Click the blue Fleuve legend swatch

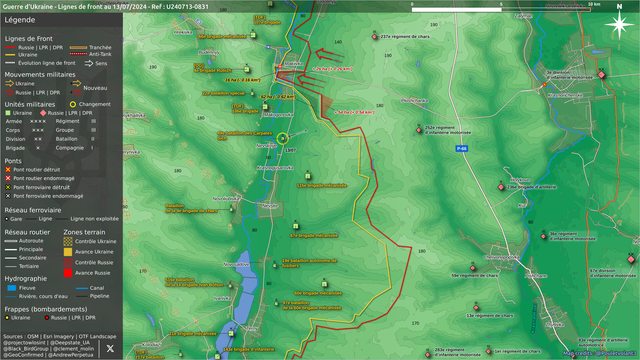tap(12, 288)
